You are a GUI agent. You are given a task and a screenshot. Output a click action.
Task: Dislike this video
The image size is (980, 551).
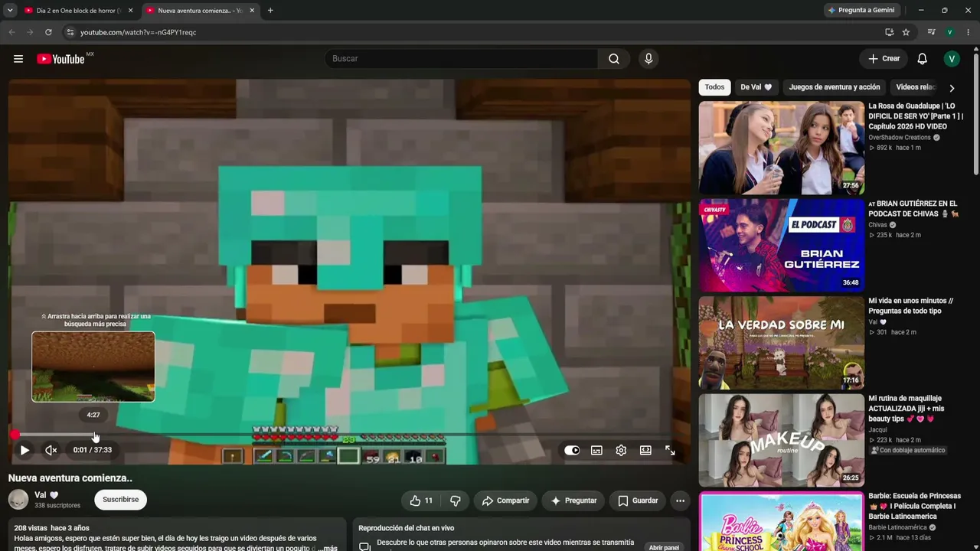click(455, 500)
